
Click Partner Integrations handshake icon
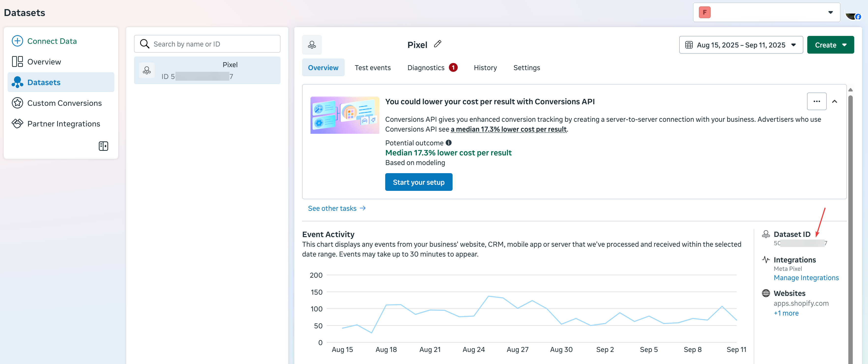click(17, 123)
